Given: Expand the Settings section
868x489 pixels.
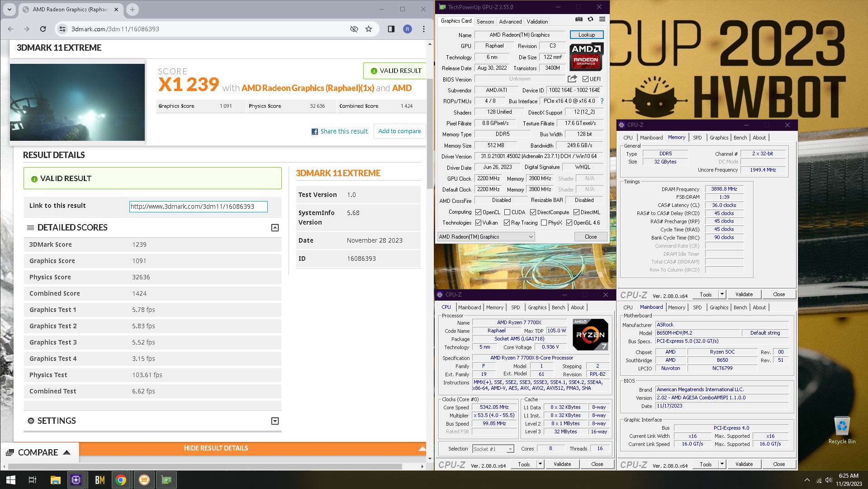Looking at the screenshot, I should point(275,421).
